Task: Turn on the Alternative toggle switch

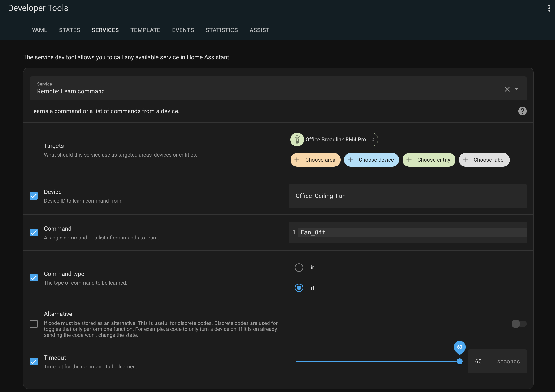Action: click(519, 324)
